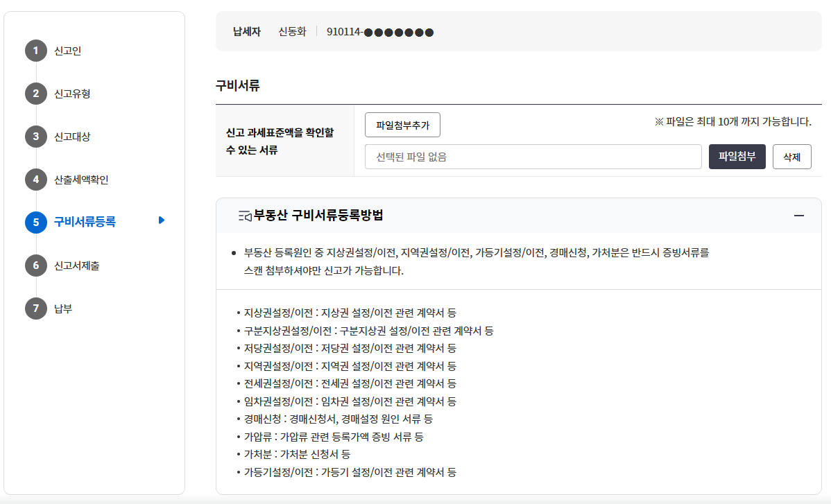Screen dimensions: 831x504
Task: Click the highlighted blue step 5 circle
Action: 35,220
